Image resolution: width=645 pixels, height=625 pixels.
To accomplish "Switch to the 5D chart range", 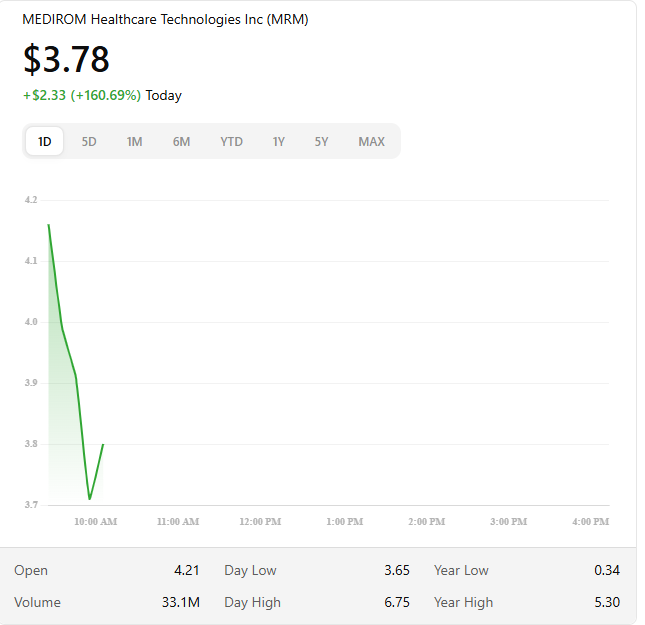I will (89, 142).
